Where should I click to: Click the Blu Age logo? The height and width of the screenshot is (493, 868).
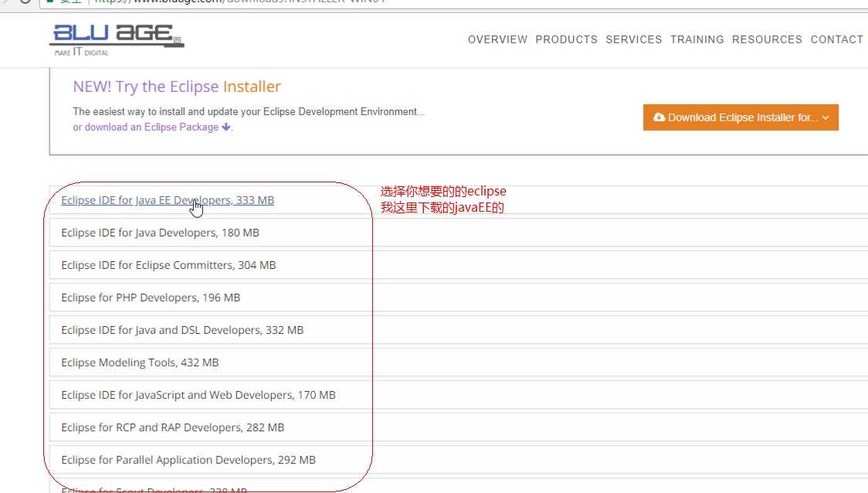coord(117,40)
